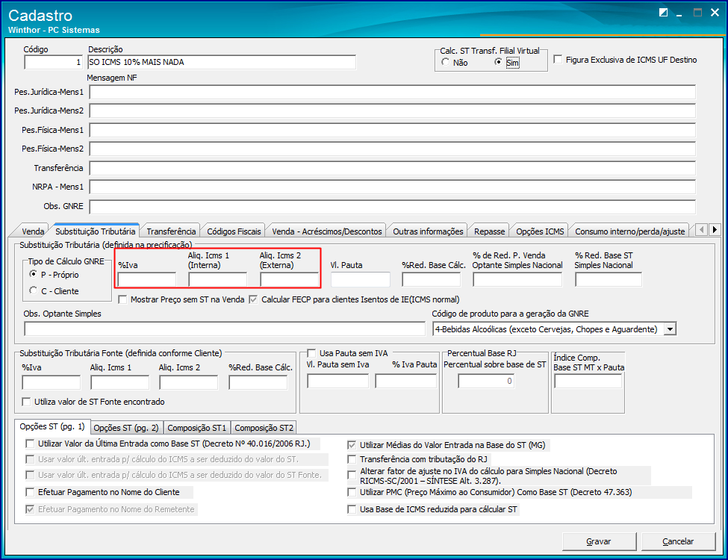Viewport: 728px width, 560px height.
Task: Switch to Opções ST (pg. 2) tab
Action: [126, 428]
